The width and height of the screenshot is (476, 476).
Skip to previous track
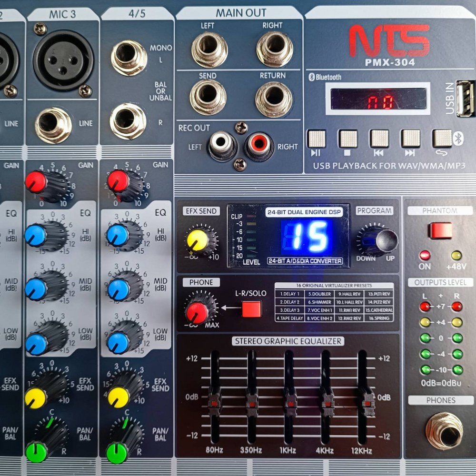point(378,139)
